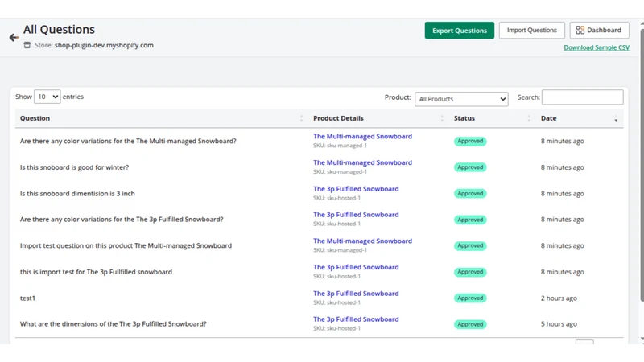The width and height of the screenshot is (644, 362).
Task: Click the Question column header
Action: click(x=35, y=118)
